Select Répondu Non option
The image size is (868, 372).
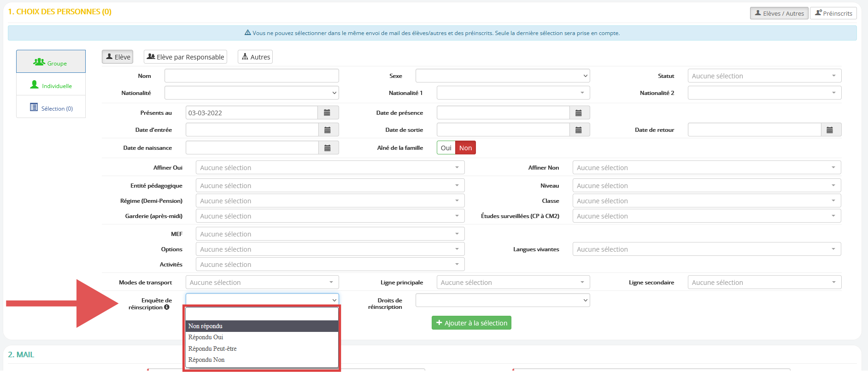click(x=206, y=360)
